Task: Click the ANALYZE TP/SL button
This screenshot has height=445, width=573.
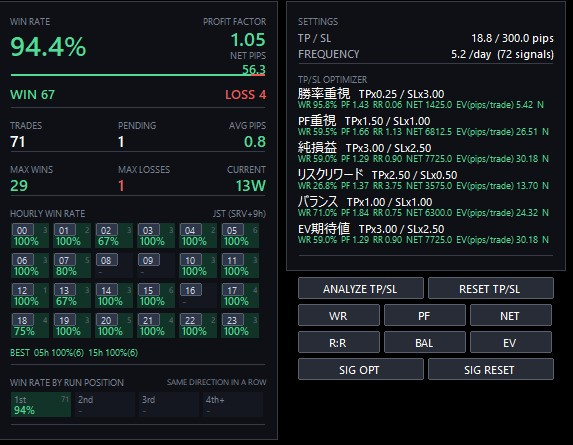Action: (x=361, y=288)
